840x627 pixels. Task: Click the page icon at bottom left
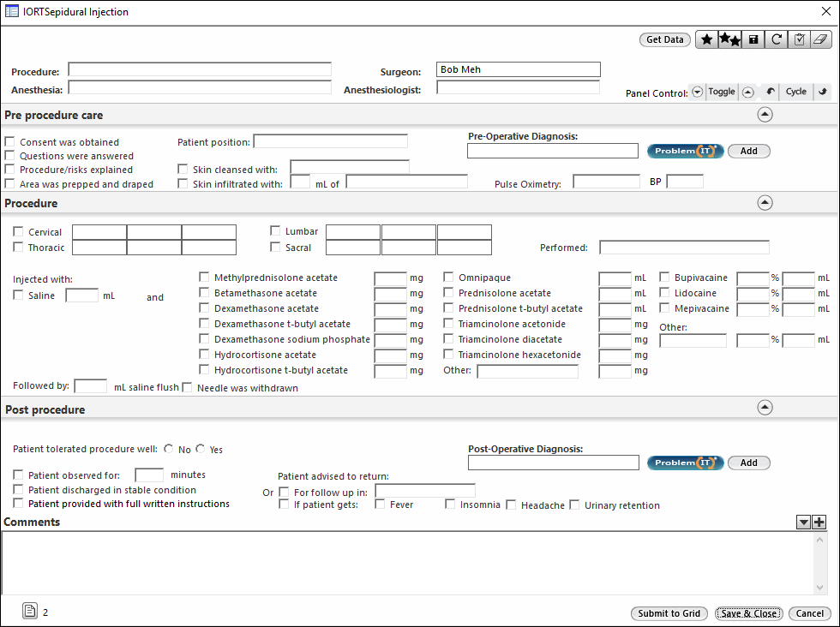(30, 611)
